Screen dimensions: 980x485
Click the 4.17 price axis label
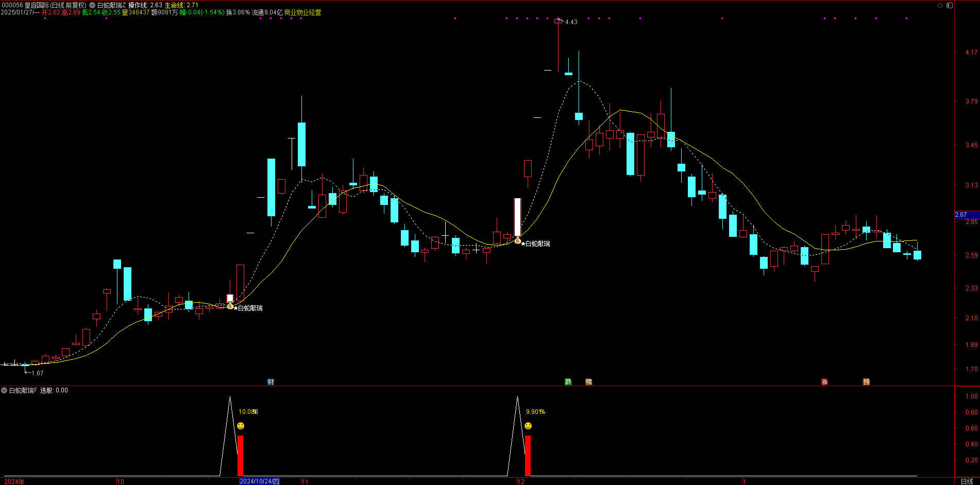(972, 53)
